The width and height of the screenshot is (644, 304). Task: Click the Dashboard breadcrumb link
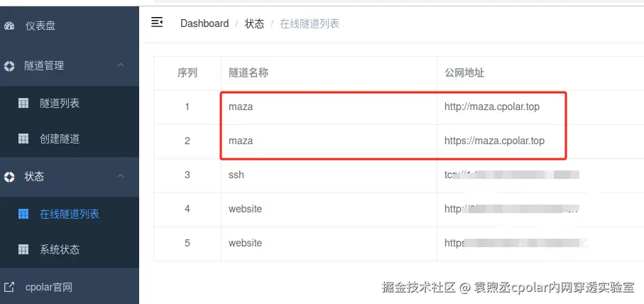point(204,23)
